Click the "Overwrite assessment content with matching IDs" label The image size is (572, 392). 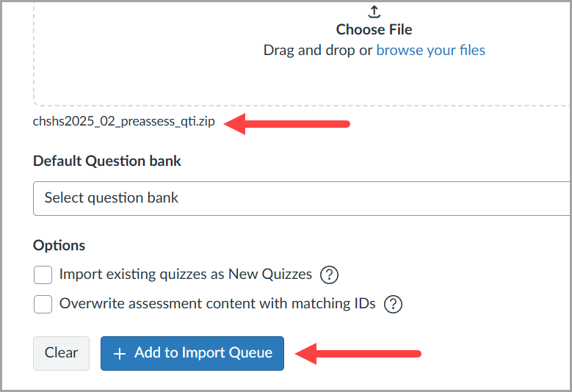click(x=217, y=303)
